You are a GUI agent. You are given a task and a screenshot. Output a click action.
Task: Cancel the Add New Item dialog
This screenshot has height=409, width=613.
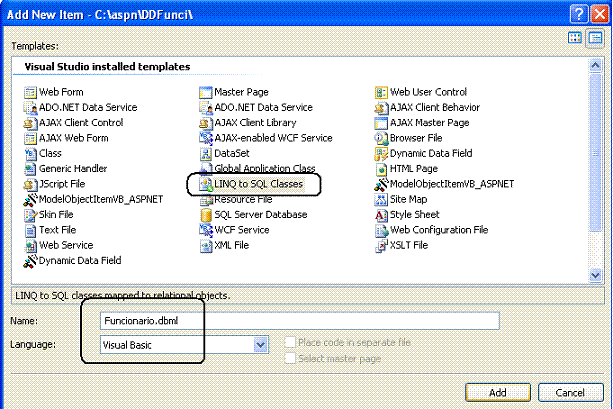(570, 392)
